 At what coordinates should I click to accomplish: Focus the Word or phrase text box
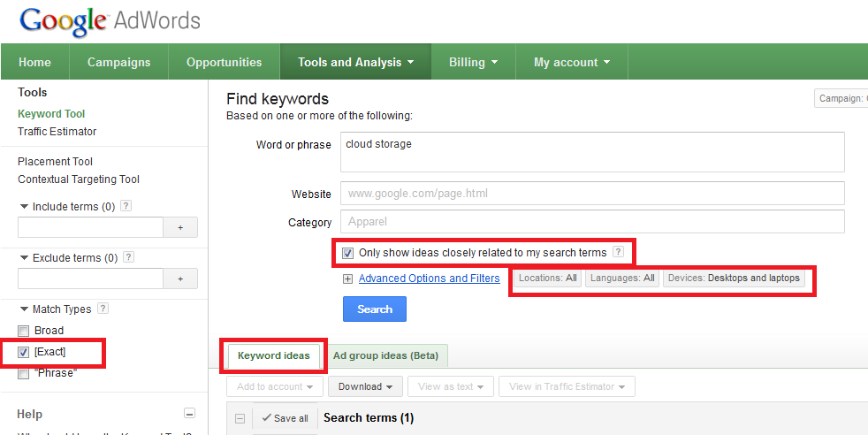pyautogui.click(x=592, y=152)
